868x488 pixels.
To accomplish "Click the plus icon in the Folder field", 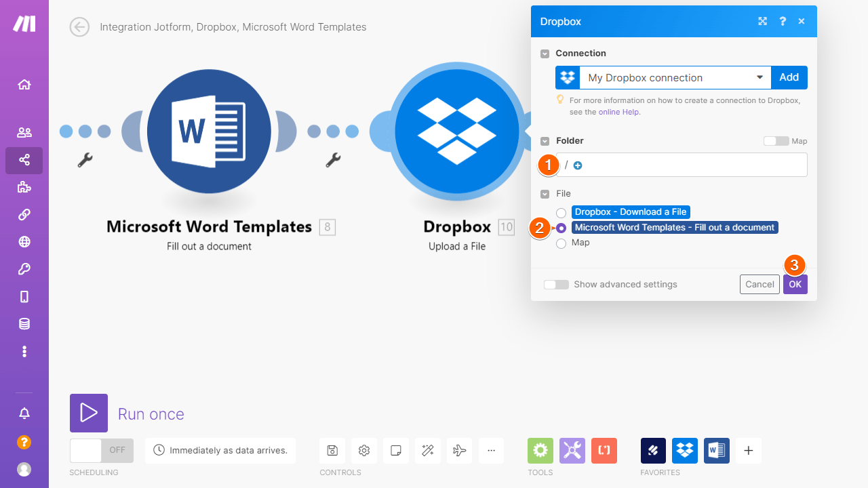I will (578, 165).
